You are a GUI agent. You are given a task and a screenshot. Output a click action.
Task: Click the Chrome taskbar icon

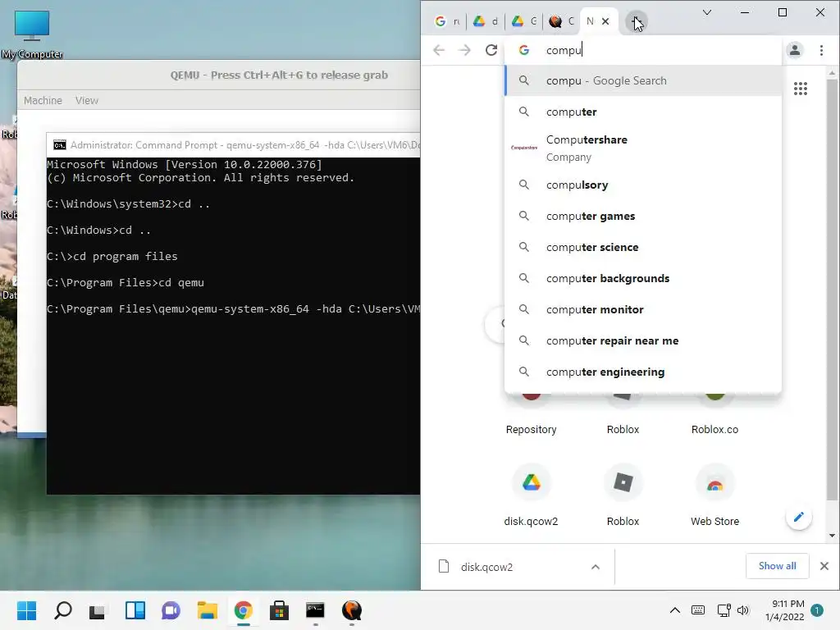point(243,610)
